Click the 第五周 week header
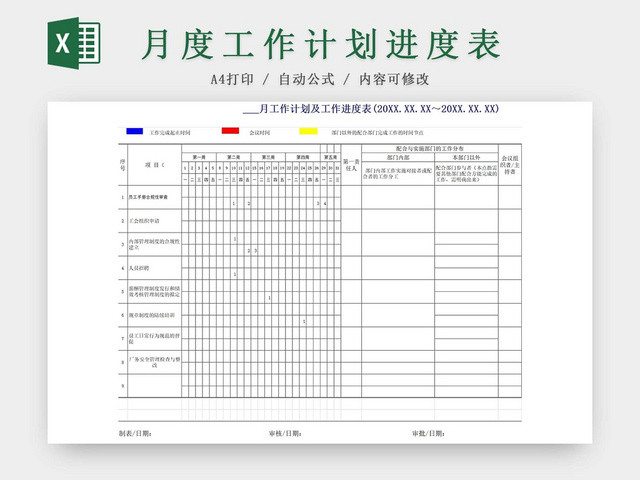This screenshot has height=480, width=640. (330, 157)
